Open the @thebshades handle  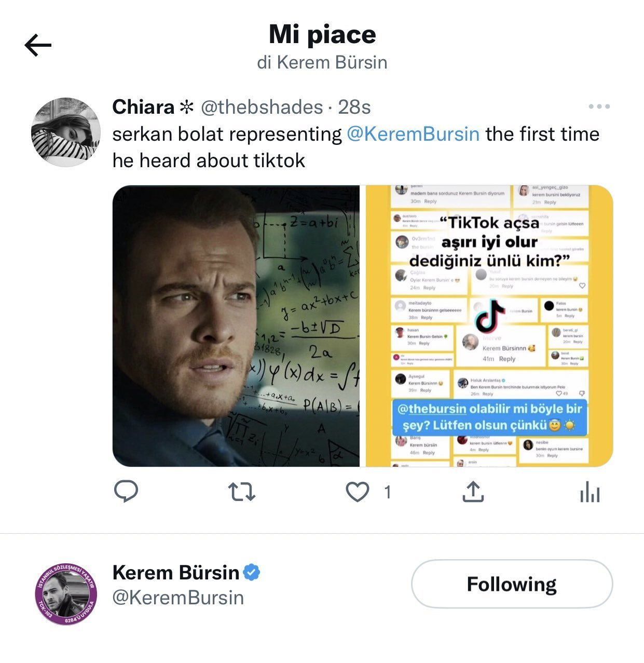pos(262,107)
